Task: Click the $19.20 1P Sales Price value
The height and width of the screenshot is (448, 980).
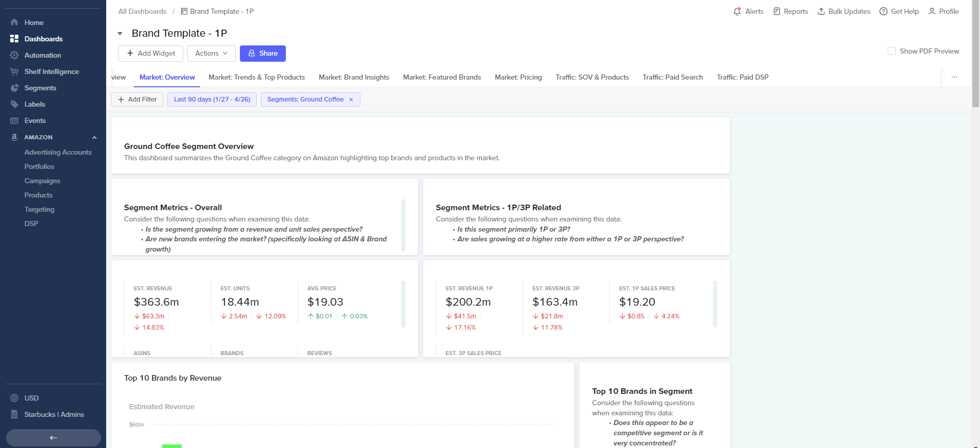Action: click(637, 302)
